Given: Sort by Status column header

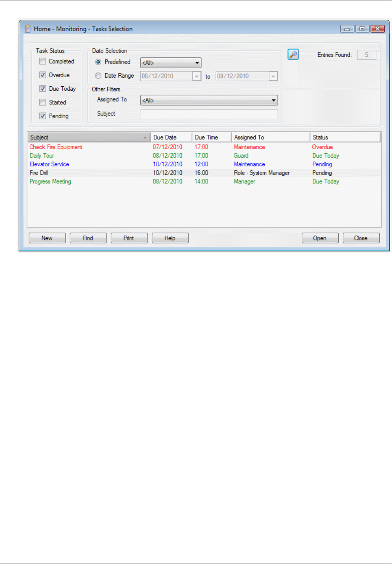Looking at the screenshot, I should [x=345, y=137].
